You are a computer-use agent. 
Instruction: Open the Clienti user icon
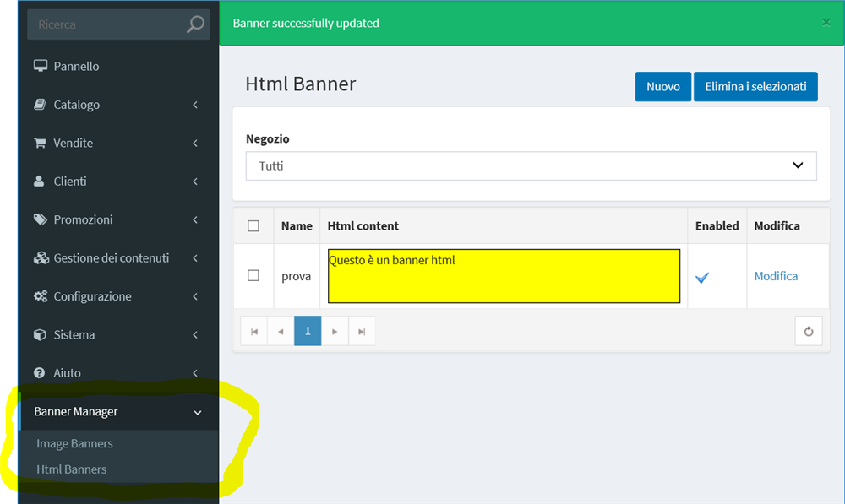pos(39,181)
